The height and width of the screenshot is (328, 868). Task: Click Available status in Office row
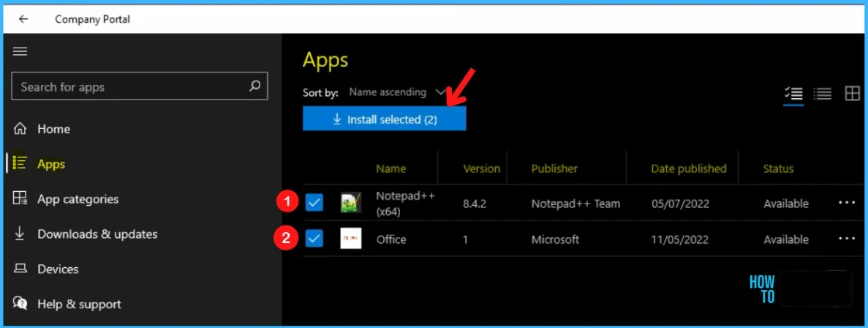[x=786, y=240]
